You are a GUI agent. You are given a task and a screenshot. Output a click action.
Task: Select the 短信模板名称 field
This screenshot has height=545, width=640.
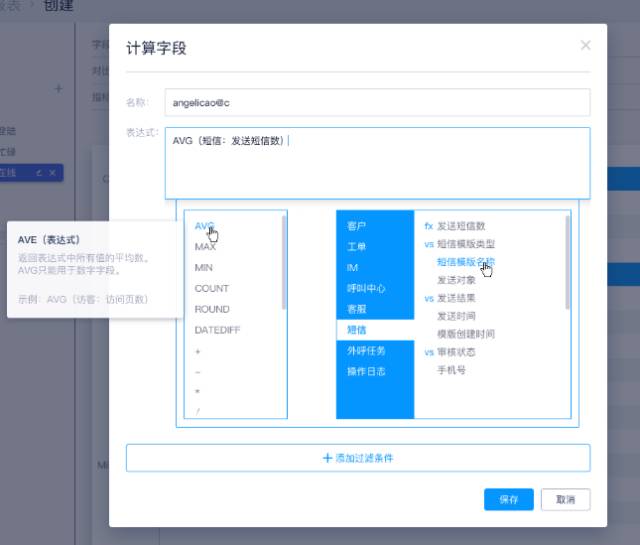click(466, 262)
